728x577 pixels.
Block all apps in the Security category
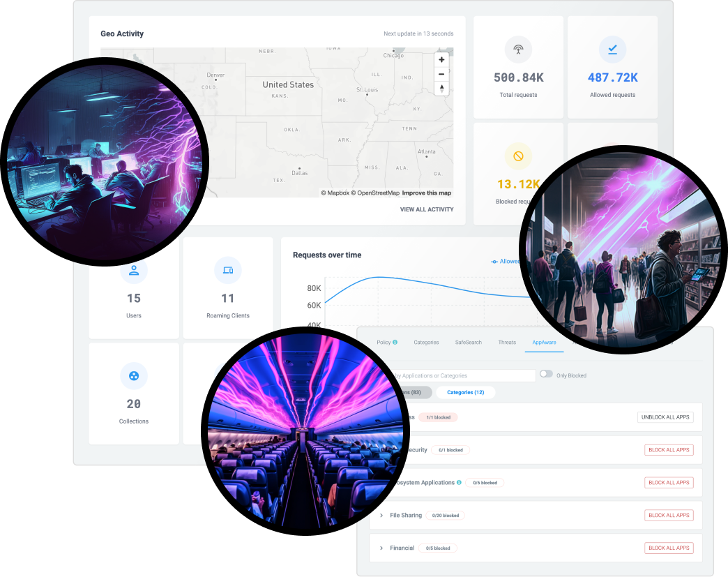(669, 450)
